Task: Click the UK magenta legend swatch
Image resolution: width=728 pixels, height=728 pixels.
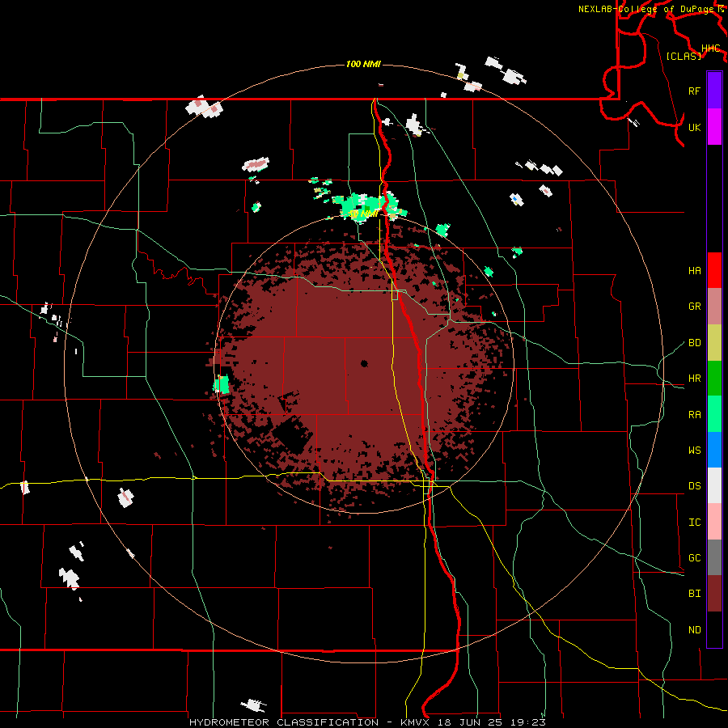Action: click(714, 127)
